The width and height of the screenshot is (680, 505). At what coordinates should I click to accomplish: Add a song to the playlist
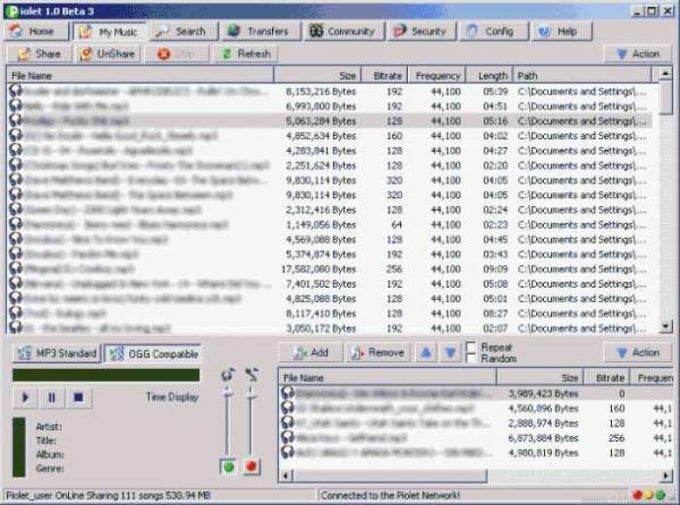pos(311,353)
